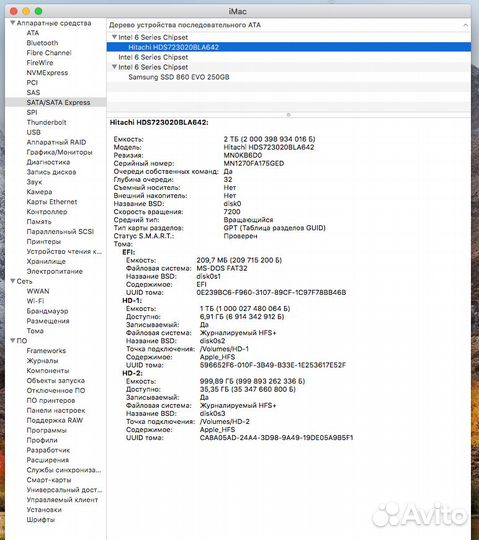Click serial number MN1270FA175GED
Viewport: 479px width, 540px height.
coord(254,164)
